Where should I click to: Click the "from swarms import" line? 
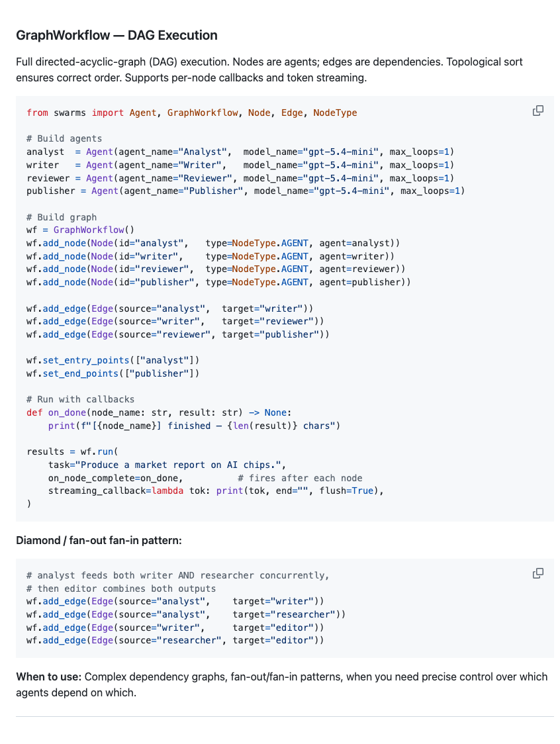click(192, 113)
